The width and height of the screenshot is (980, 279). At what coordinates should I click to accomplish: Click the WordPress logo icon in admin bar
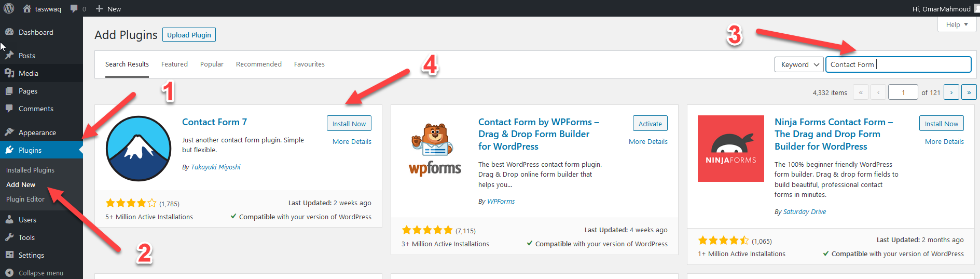(x=9, y=8)
